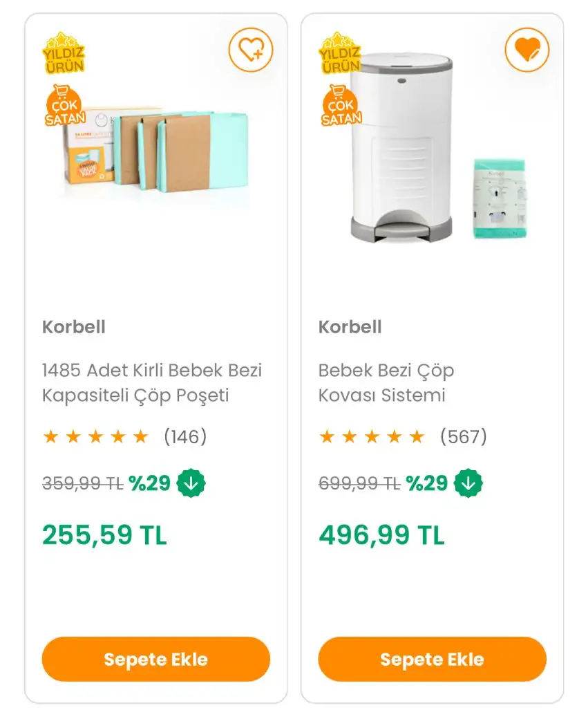Open the white diaper pail product image
This screenshot has width=588, height=708.
pos(438,148)
